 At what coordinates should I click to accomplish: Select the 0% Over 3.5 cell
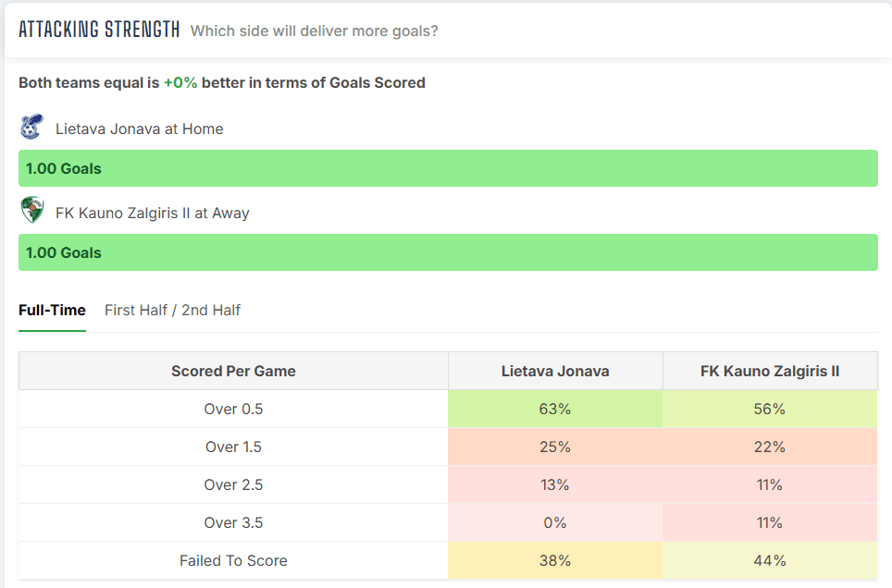pos(555,522)
